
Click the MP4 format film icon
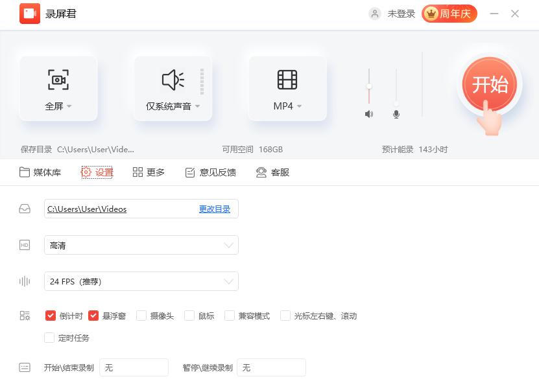click(287, 78)
